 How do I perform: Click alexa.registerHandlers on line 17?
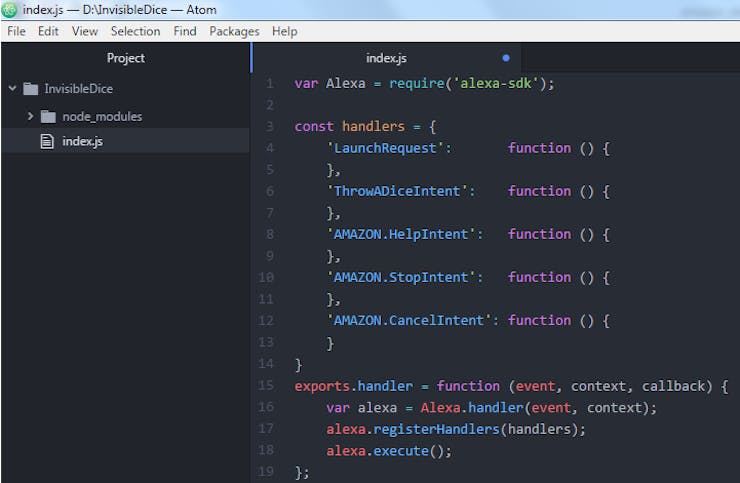412,429
